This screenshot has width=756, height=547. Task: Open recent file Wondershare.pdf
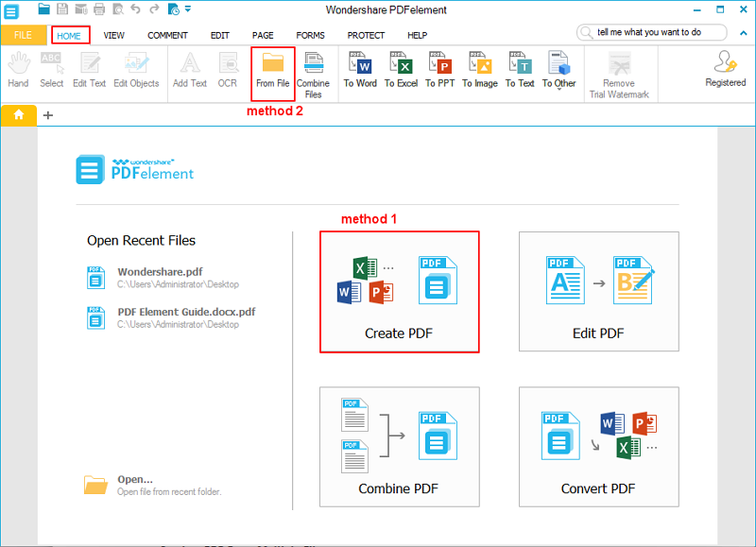click(163, 278)
